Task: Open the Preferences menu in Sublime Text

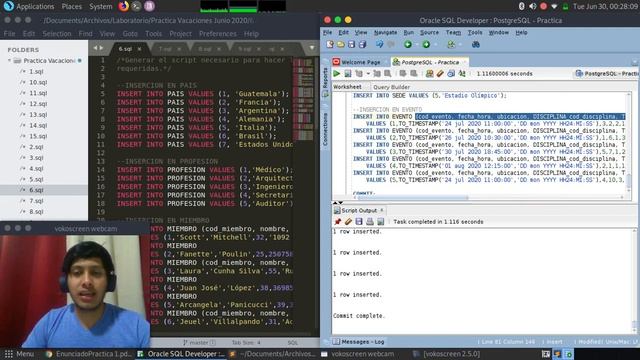Action: pos(218,34)
